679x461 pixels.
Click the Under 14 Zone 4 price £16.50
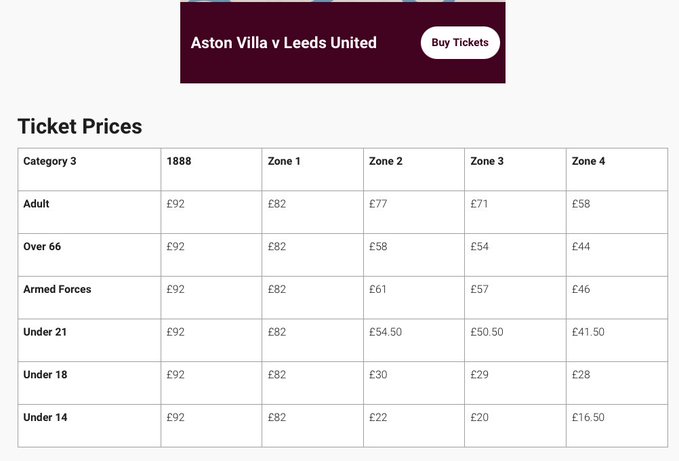[588, 417]
